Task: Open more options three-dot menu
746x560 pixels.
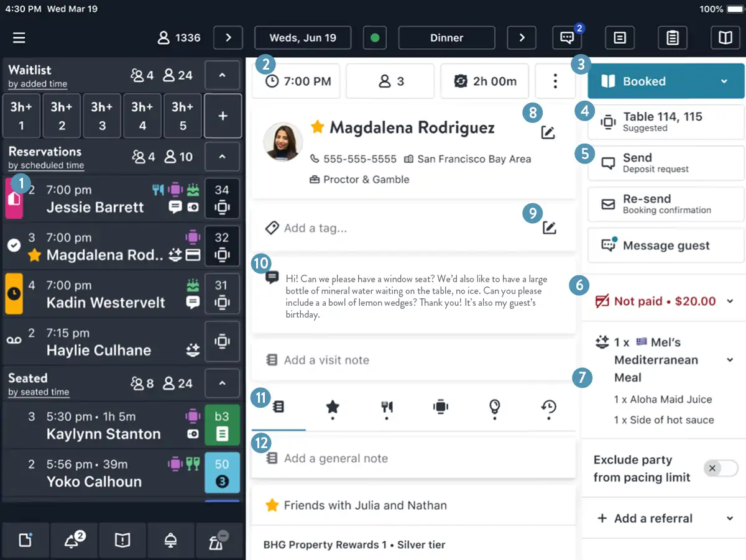Action: 555,81
